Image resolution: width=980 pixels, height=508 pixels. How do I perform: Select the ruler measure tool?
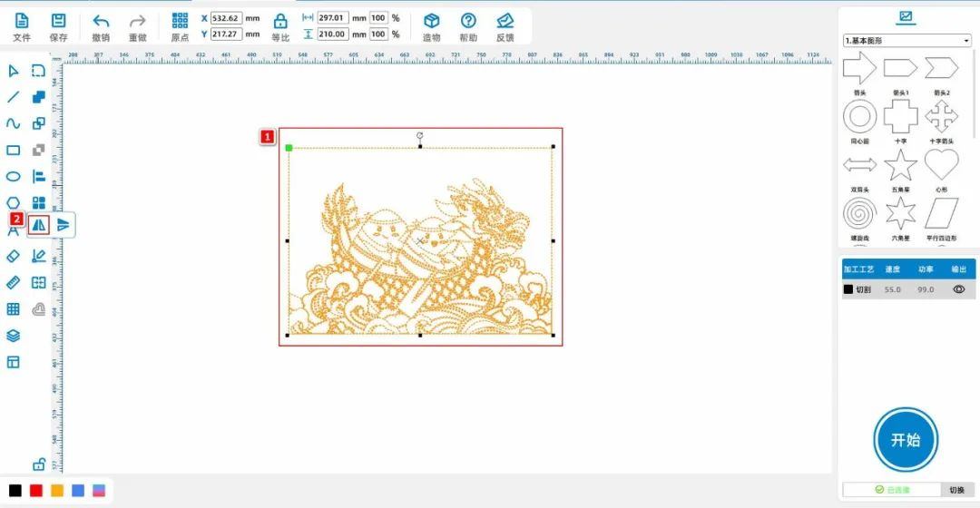tap(14, 282)
